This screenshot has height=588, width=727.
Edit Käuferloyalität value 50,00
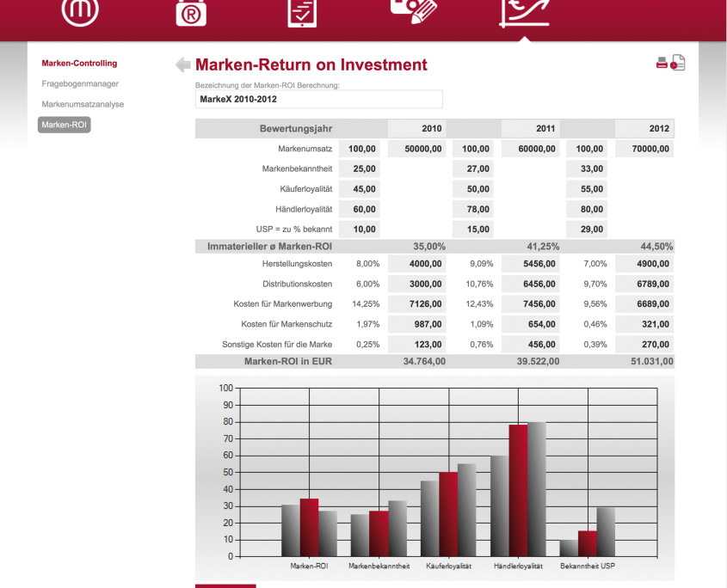click(473, 189)
